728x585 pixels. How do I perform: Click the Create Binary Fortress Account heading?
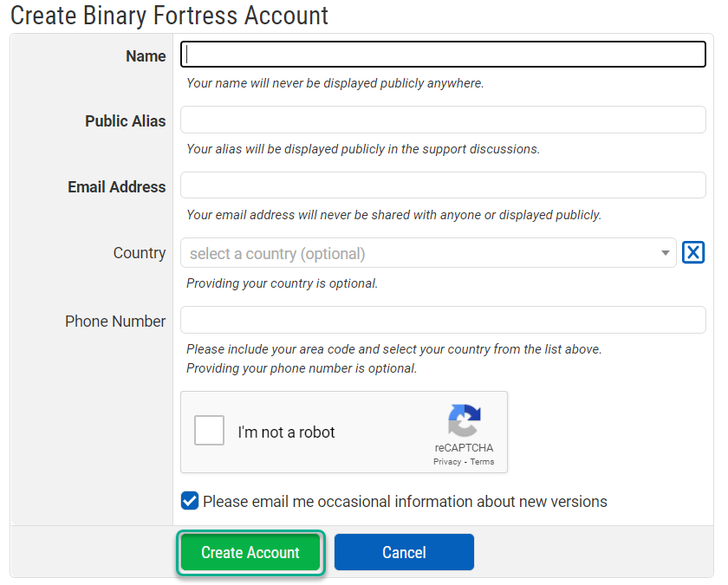coord(170,16)
